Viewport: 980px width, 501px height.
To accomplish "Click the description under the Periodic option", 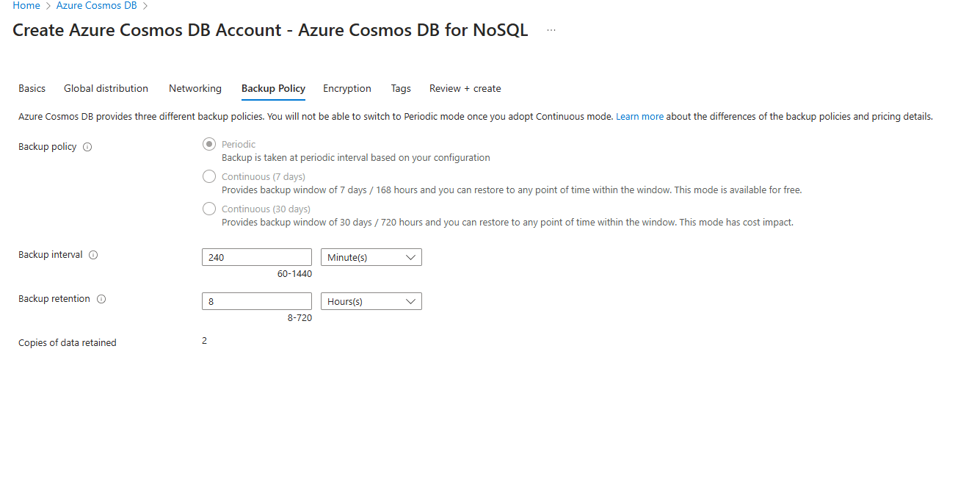I will click(356, 157).
